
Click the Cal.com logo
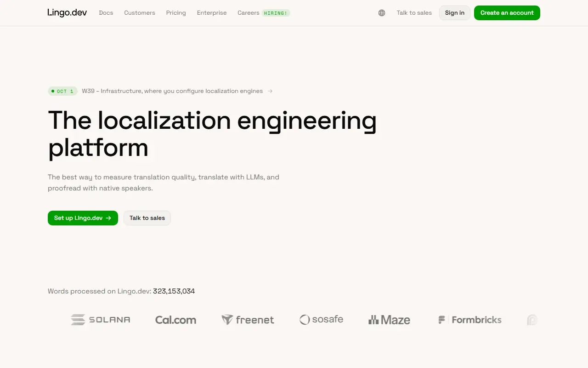point(175,320)
